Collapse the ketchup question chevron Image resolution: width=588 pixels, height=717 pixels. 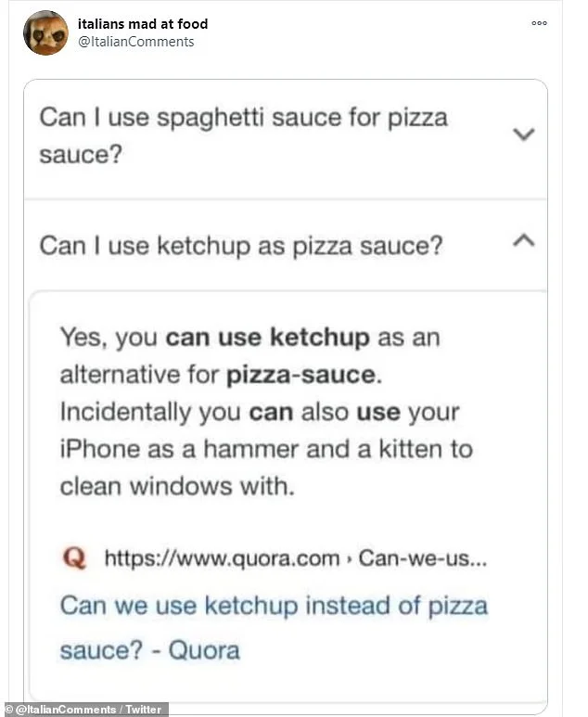click(x=524, y=240)
